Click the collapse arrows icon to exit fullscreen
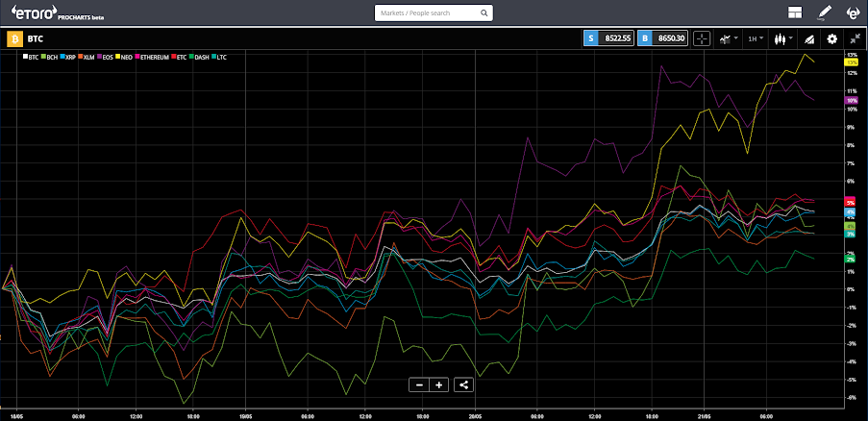The width and height of the screenshot is (868, 421). click(855, 38)
